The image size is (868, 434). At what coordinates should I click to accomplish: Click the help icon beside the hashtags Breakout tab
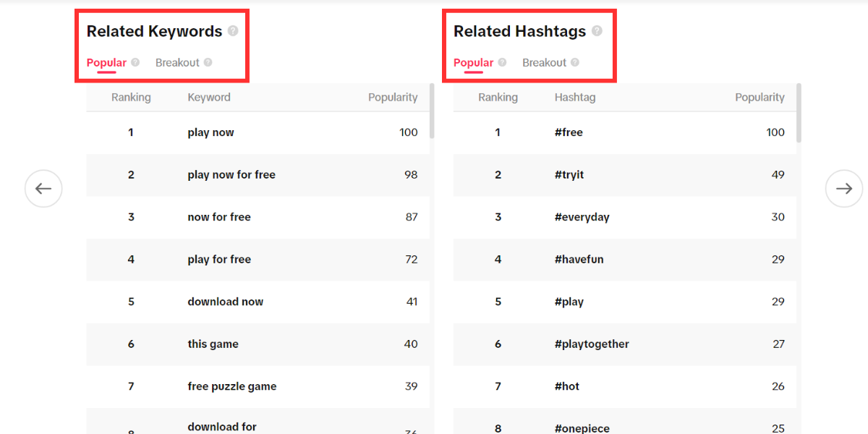tap(576, 62)
